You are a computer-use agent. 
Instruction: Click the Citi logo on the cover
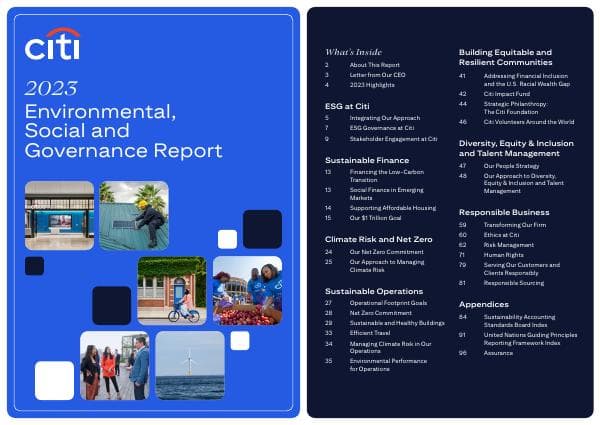[x=52, y=44]
